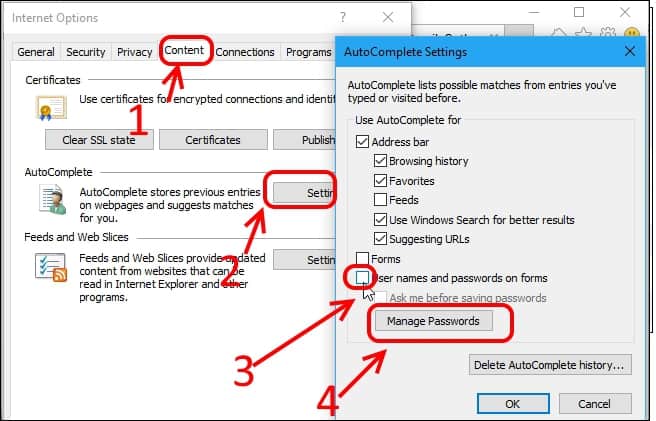The height and width of the screenshot is (421, 656).
Task: Click the Manage Passwords button
Action: click(x=433, y=321)
